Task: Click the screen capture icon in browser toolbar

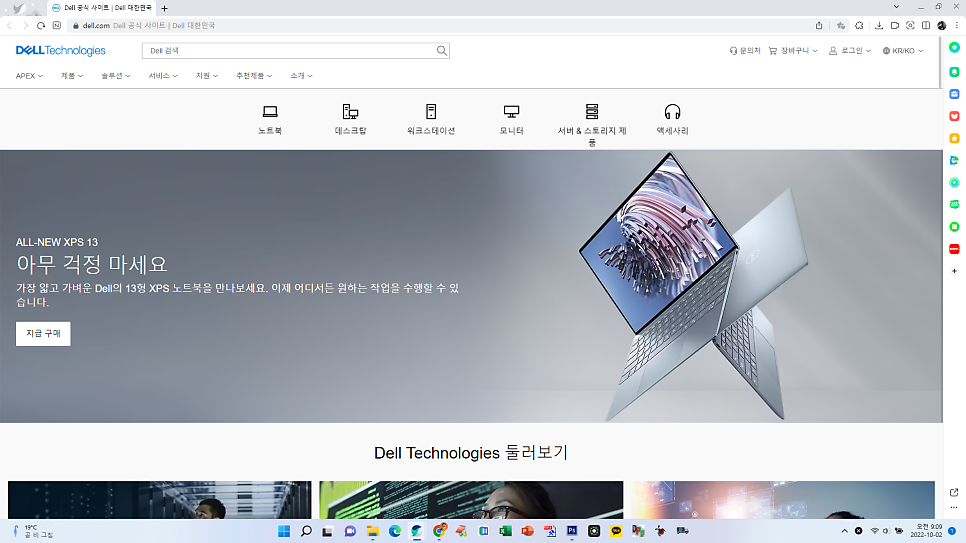Action: [910, 25]
